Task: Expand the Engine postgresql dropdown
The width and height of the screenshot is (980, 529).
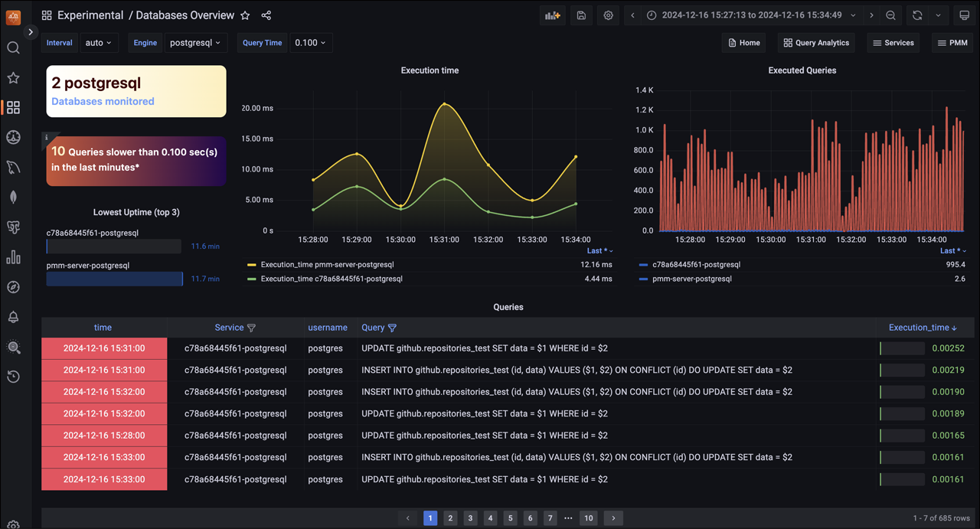Action: click(x=194, y=43)
